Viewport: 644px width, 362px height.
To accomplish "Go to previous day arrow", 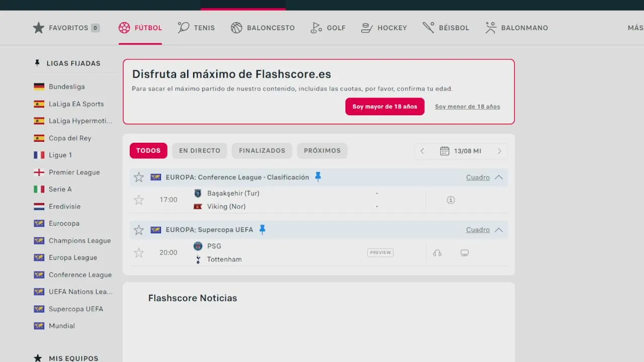I will (422, 151).
